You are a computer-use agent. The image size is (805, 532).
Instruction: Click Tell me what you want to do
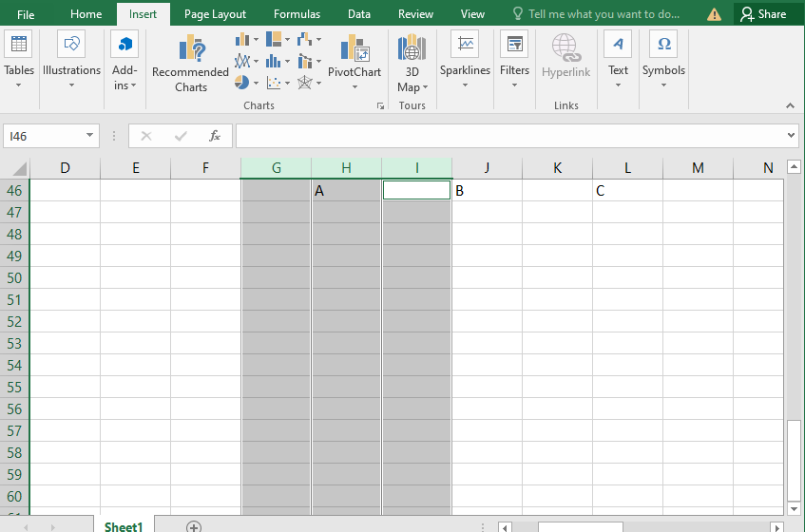coord(596,14)
